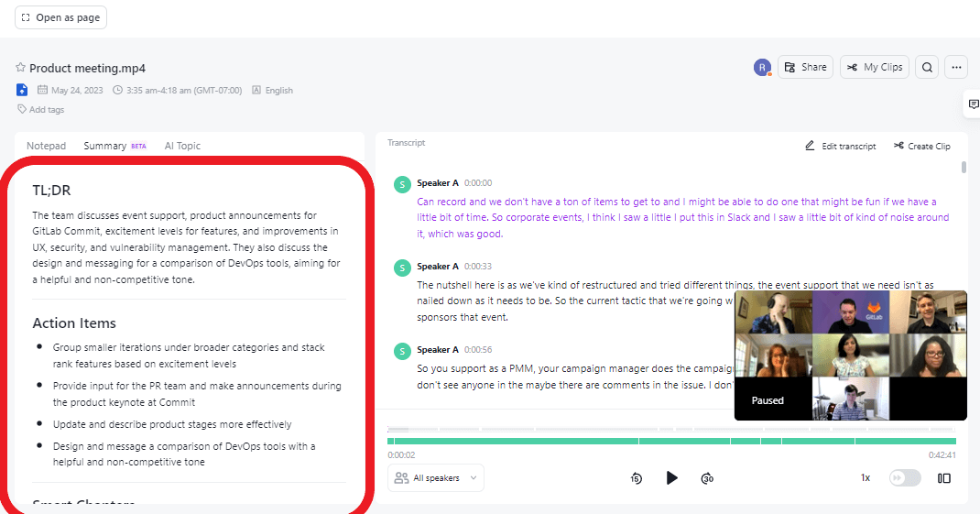Click the scissors icon in Create Clip
This screenshot has width=980, height=514.
click(x=898, y=145)
